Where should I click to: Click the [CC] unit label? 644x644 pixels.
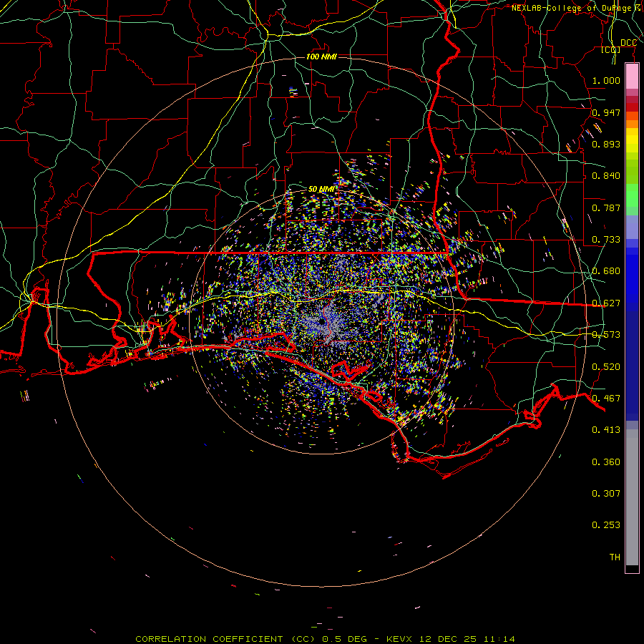[611, 49]
